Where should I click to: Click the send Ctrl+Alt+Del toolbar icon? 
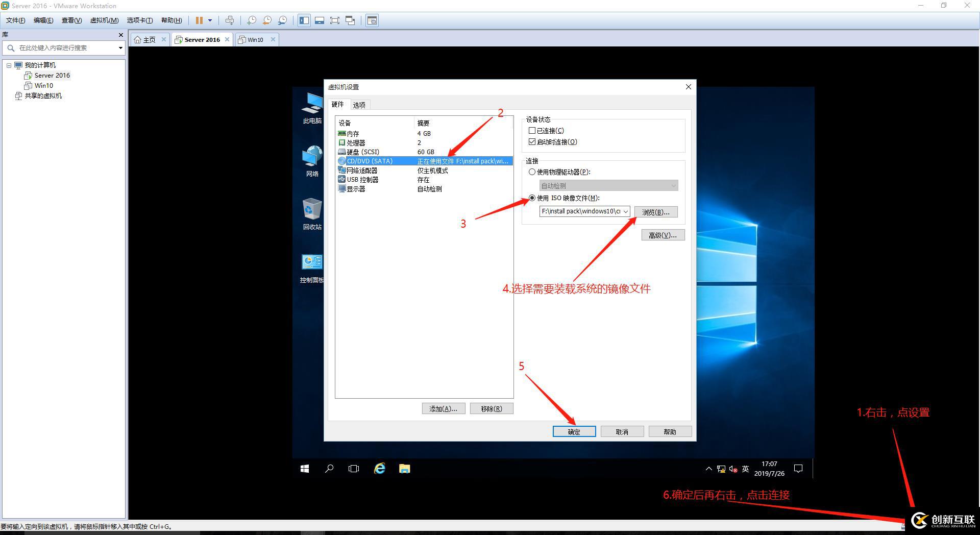[230, 20]
